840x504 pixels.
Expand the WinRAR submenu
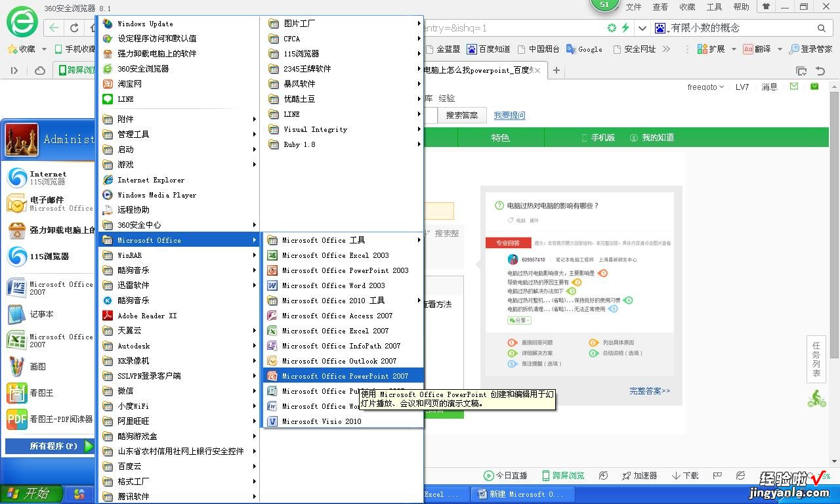point(178,255)
